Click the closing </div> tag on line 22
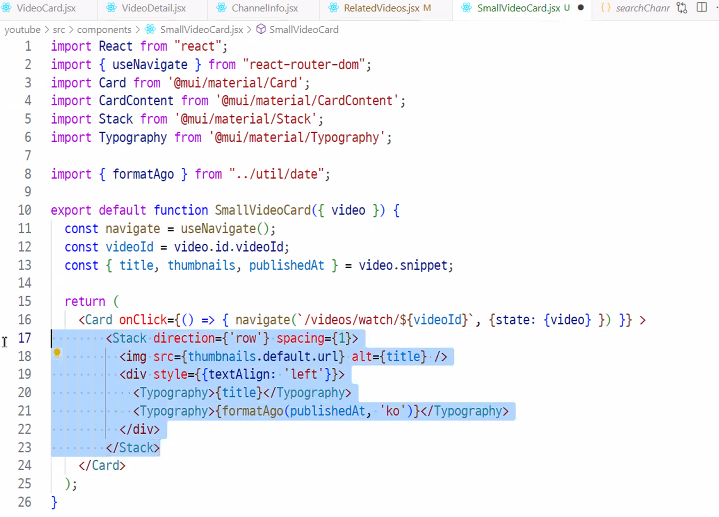The image size is (719, 517). point(139,429)
